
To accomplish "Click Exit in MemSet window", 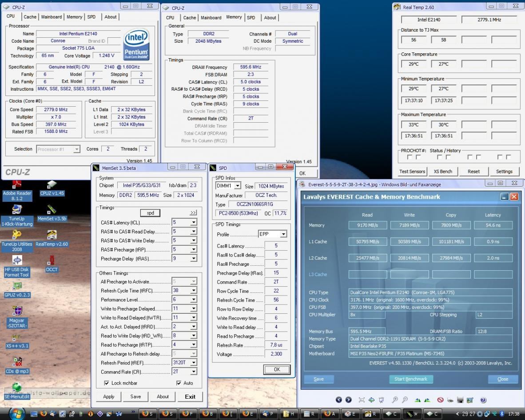I will [x=190, y=396].
